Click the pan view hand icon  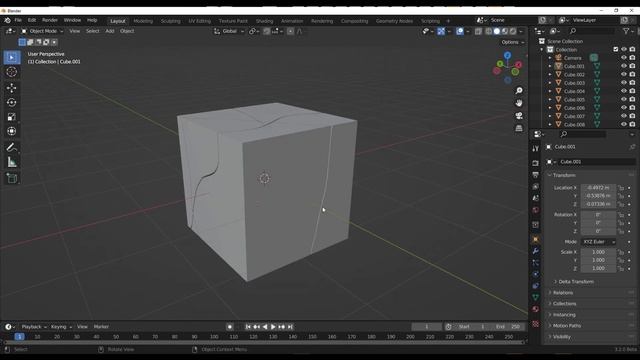[x=519, y=103]
